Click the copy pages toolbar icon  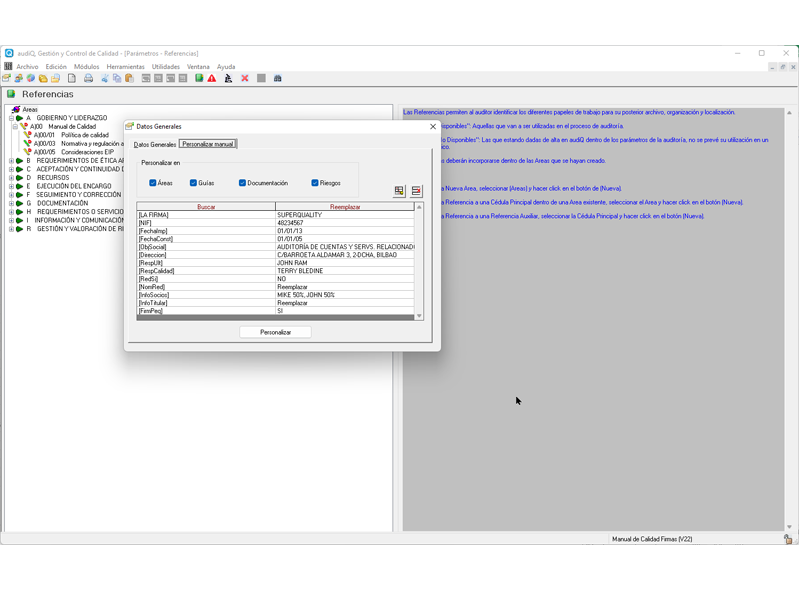coord(117,78)
